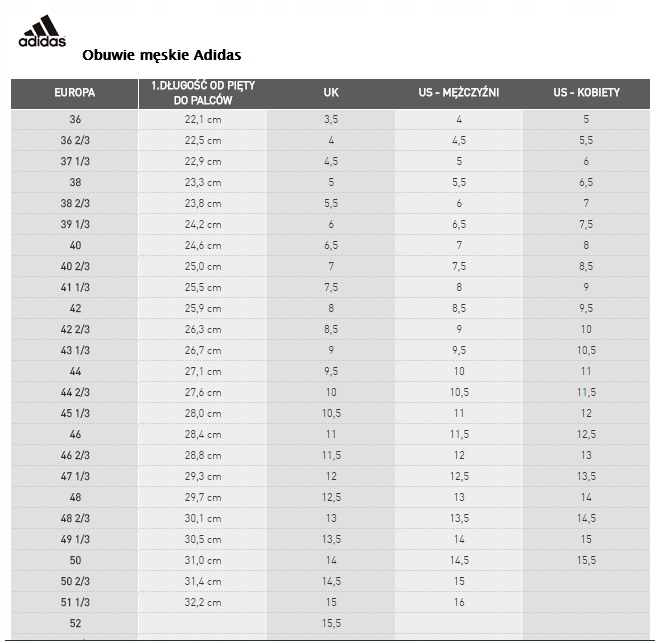The height and width of the screenshot is (643, 668).
Task: Select the EUROPA column header
Action: pyautogui.click(x=75, y=93)
